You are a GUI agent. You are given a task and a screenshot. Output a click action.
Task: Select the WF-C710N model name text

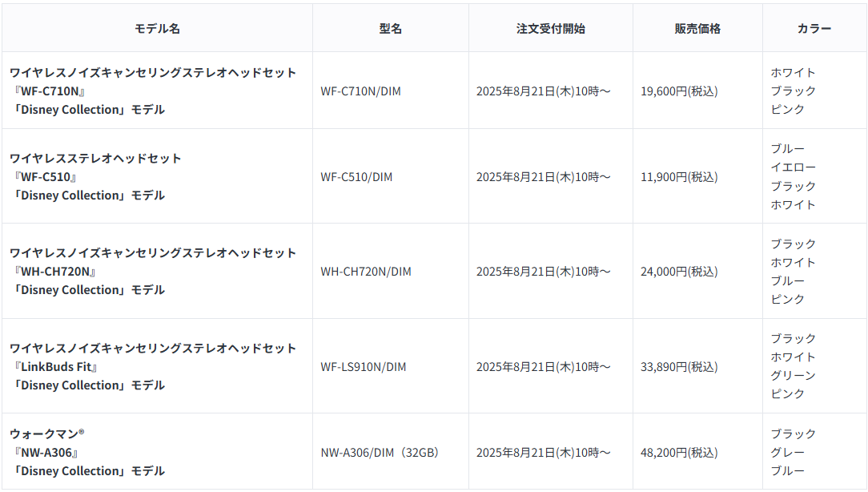50,91
